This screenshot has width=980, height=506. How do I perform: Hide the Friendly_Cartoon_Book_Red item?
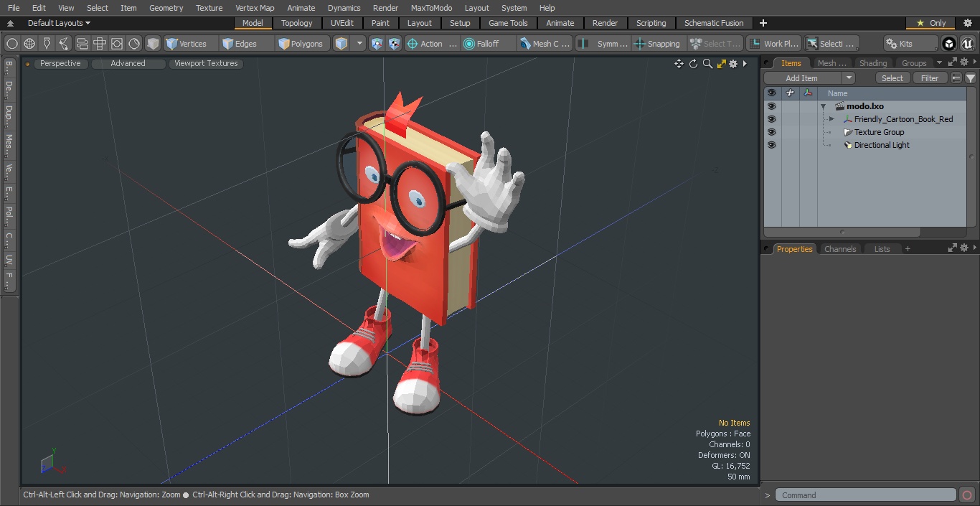click(x=771, y=119)
